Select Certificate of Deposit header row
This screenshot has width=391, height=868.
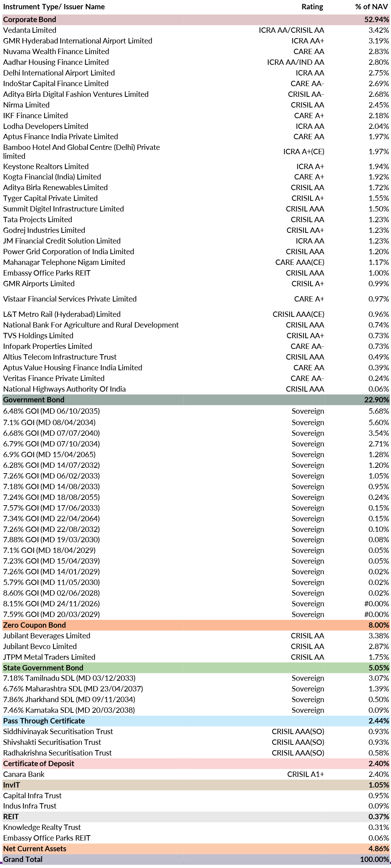(38, 764)
